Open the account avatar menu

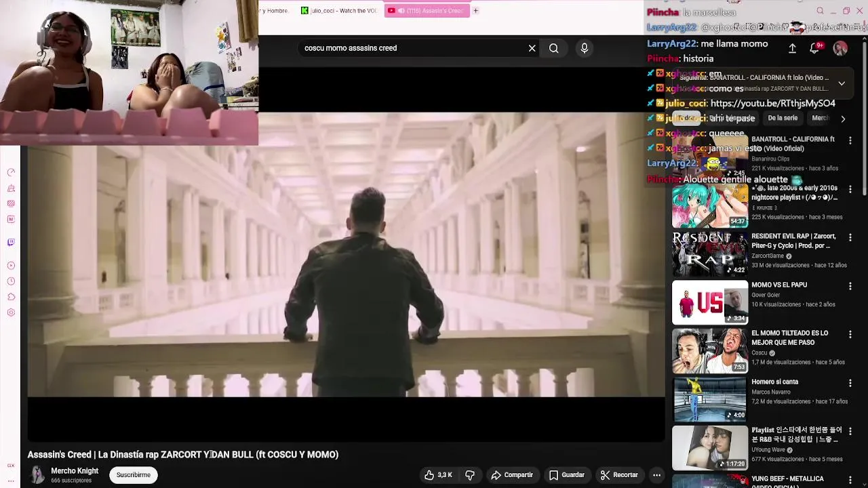(x=840, y=48)
